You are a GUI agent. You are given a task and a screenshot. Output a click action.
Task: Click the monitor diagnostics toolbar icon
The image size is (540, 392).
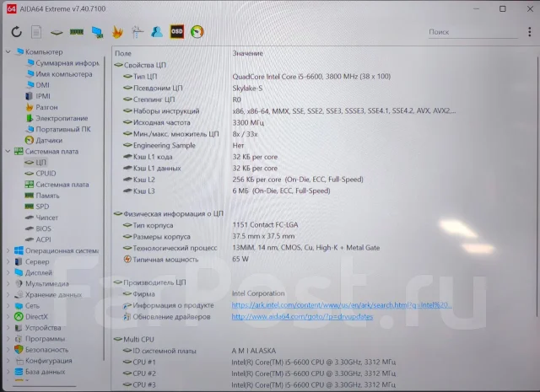pyautogui.click(x=137, y=32)
